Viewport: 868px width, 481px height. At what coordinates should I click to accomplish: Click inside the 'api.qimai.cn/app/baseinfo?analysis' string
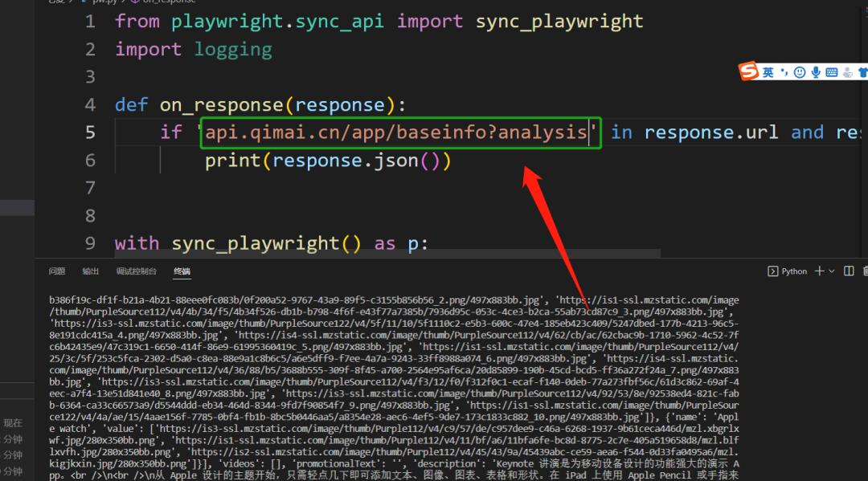click(396, 132)
